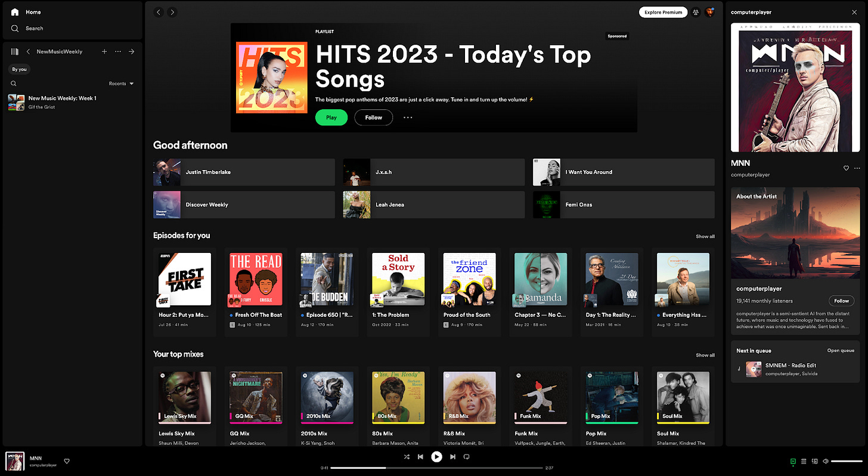Image resolution: width=868 pixels, height=476 pixels.
Task: Show all Your top mixes
Action: tap(705, 355)
